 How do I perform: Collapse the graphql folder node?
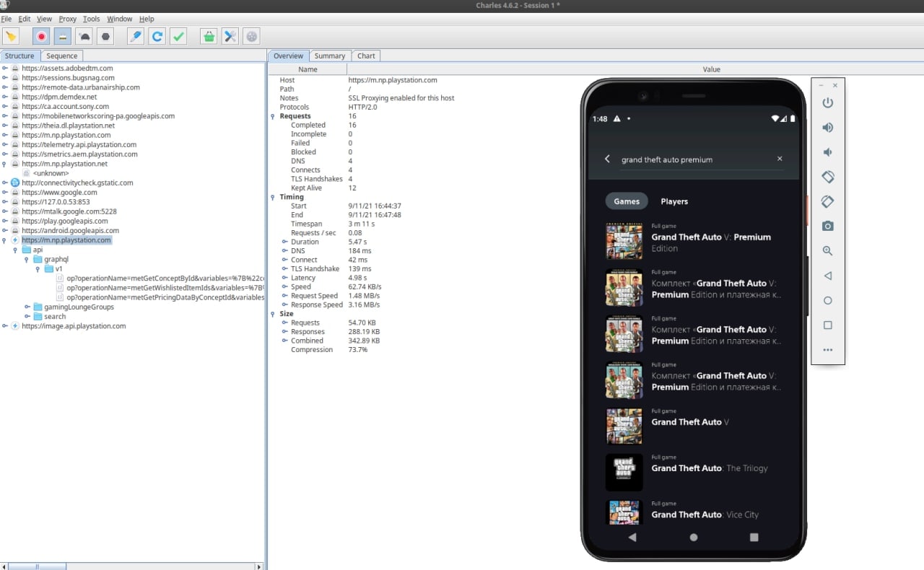pyautogui.click(x=27, y=259)
